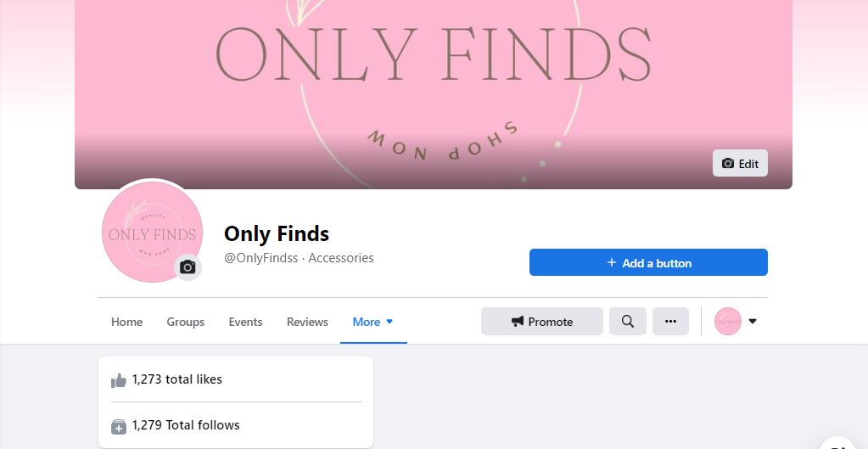Go to the Events tab
Screen dimensions: 868x449
(245, 322)
